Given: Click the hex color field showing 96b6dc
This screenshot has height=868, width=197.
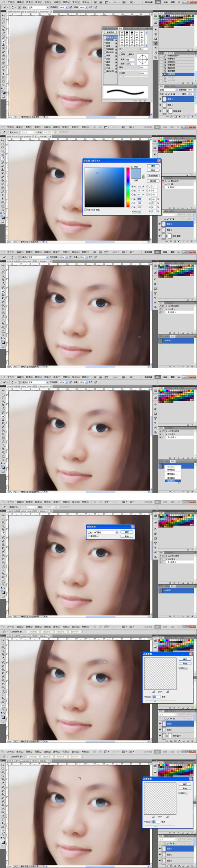Looking at the screenshot, I should (138, 212).
